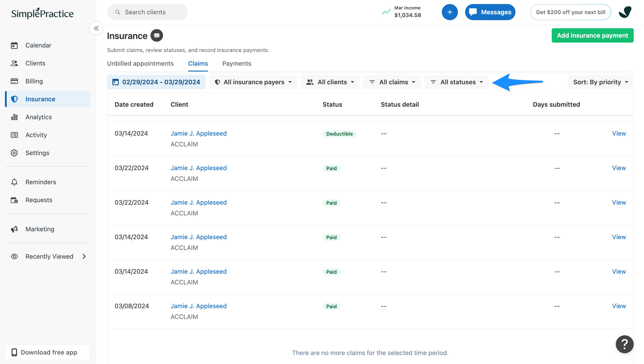Click the Add insurance payment button

pyautogui.click(x=592, y=35)
